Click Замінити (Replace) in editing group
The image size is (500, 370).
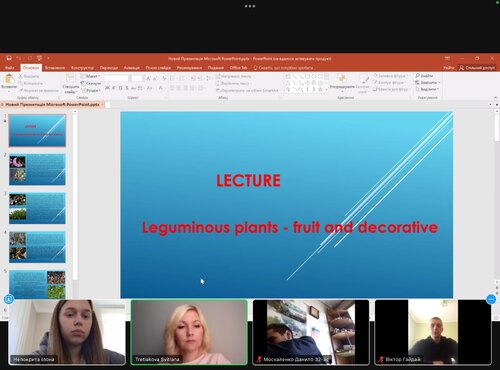[x=428, y=83]
